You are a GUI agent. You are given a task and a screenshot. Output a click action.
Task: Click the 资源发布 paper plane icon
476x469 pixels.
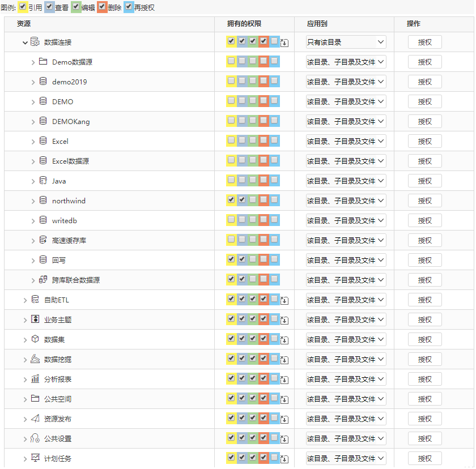(35, 419)
